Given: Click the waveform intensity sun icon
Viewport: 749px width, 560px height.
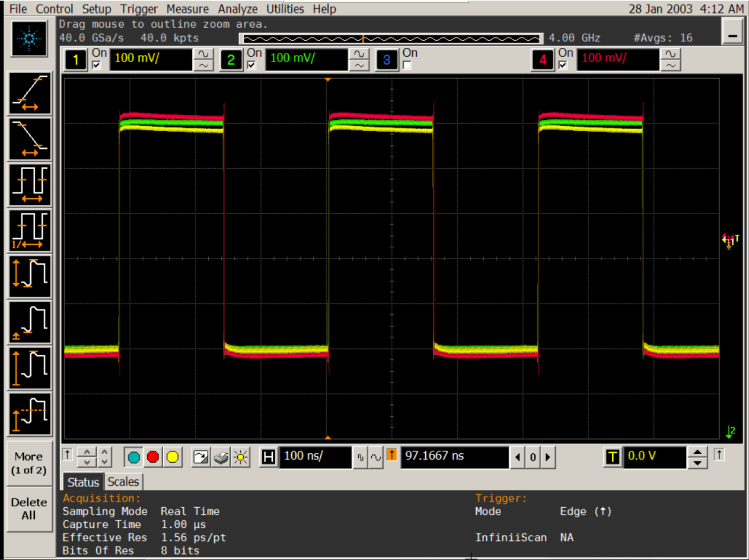Looking at the screenshot, I should (240, 457).
